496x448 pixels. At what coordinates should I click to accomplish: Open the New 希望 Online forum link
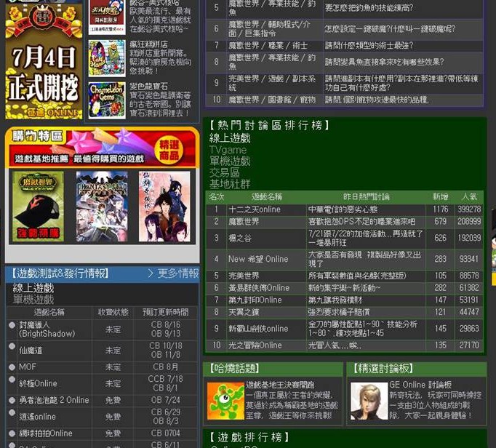pos(257,259)
